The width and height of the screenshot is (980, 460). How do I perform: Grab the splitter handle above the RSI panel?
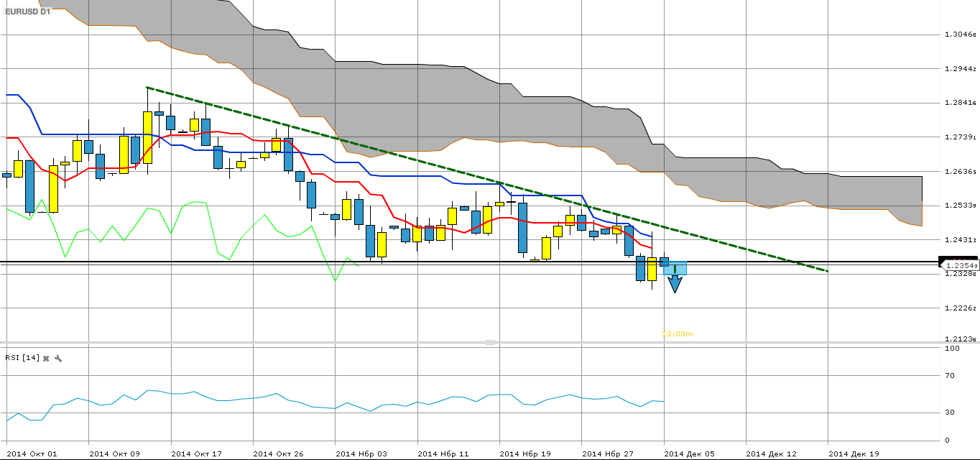[x=490, y=342]
